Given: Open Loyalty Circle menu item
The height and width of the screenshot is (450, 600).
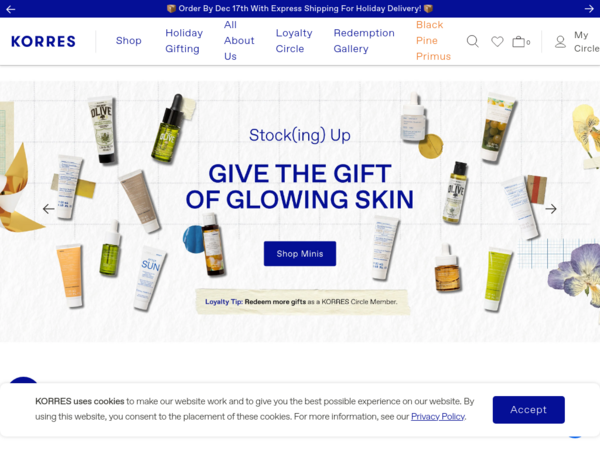Looking at the screenshot, I should tap(294, 41).
